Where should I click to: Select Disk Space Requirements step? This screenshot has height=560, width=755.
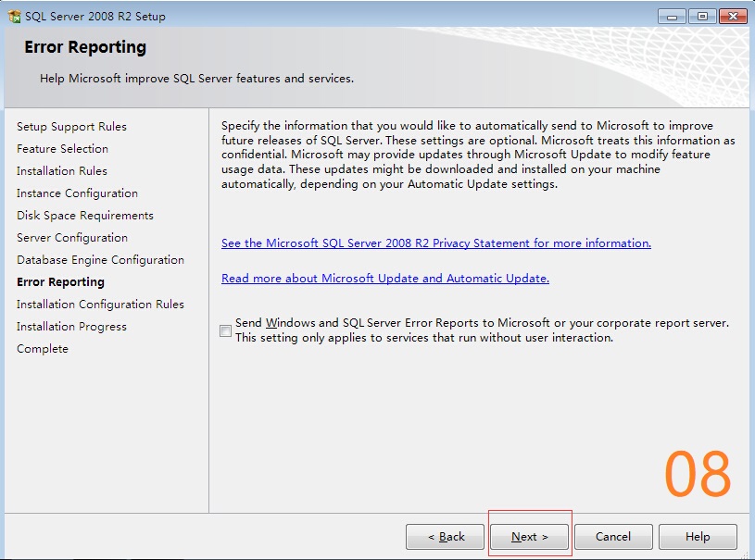point(85,216)
